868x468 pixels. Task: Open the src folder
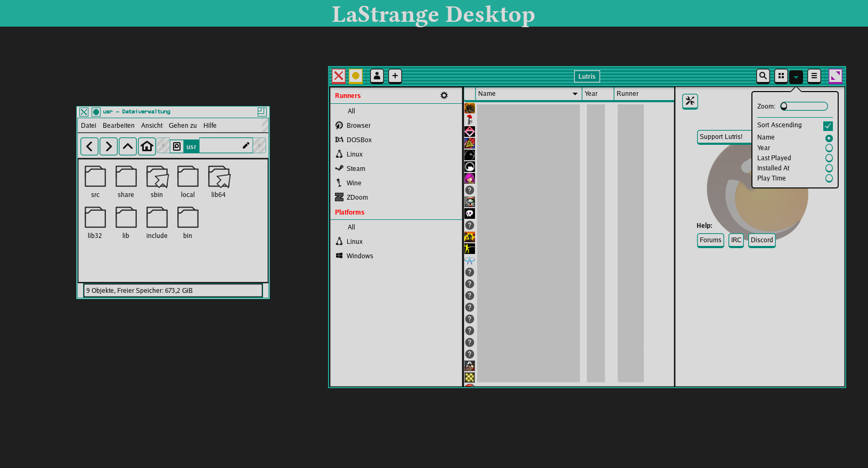click(x=95, y=182)
